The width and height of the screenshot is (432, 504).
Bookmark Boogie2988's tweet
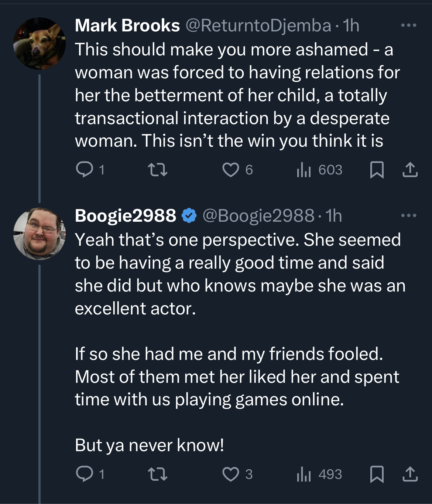point(377,474)
